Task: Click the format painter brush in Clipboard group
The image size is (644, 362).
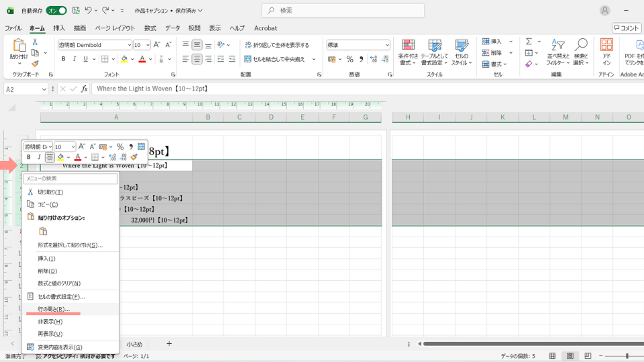Action: 35,64
